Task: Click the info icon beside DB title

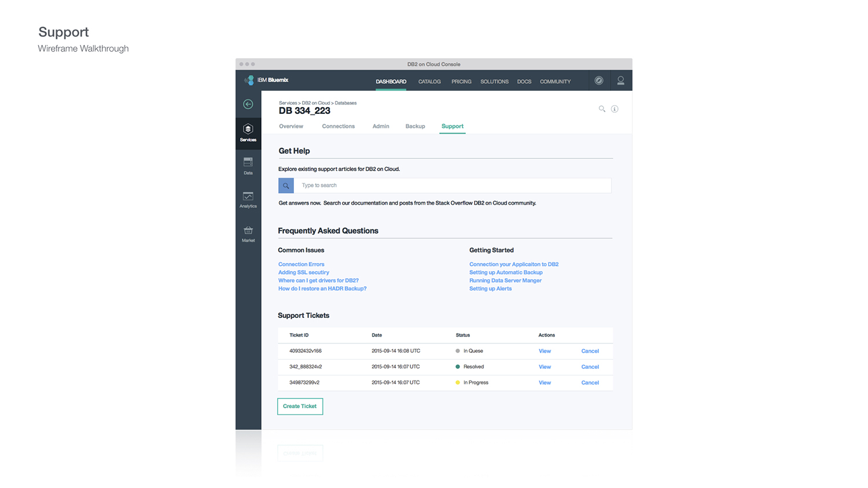Action: (615, 109)
